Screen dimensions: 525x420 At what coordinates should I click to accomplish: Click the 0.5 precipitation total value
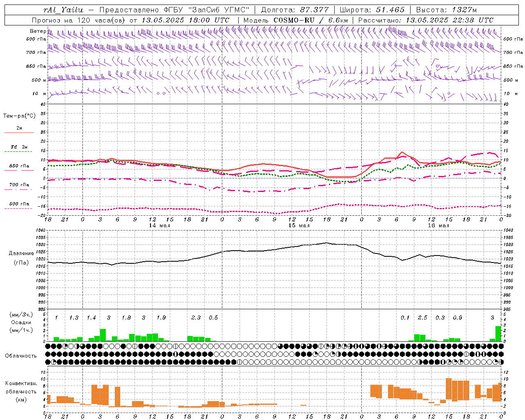point(213,318)
